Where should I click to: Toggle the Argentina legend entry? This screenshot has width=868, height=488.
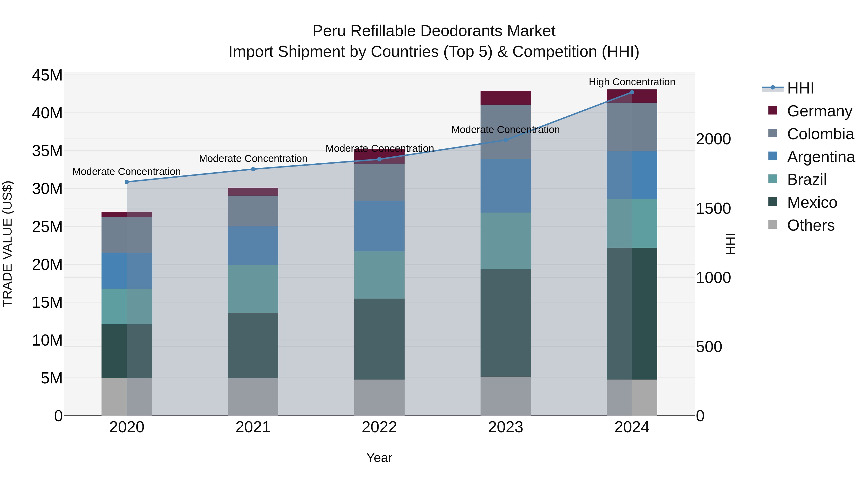pyautogui.click(x=811, y=157)
